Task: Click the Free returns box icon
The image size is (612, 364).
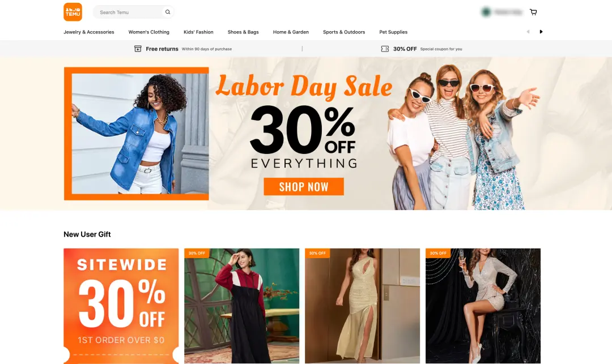Action: click(138, 49)
